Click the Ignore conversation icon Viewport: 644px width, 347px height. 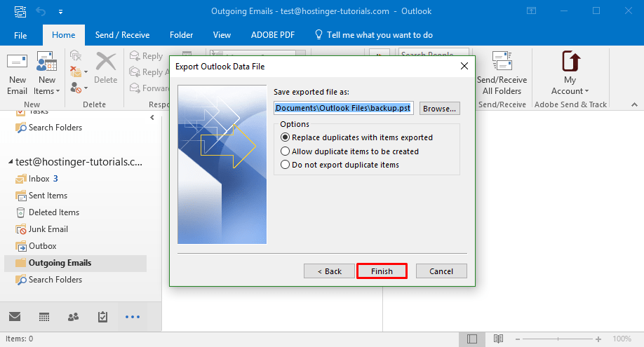pos(76,56)
